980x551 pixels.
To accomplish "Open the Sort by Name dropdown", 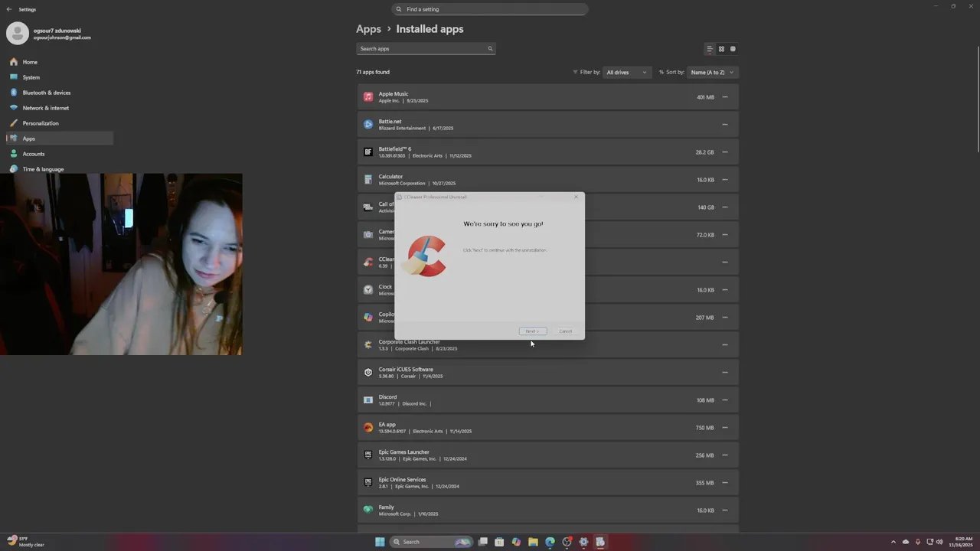I will 712,72.
